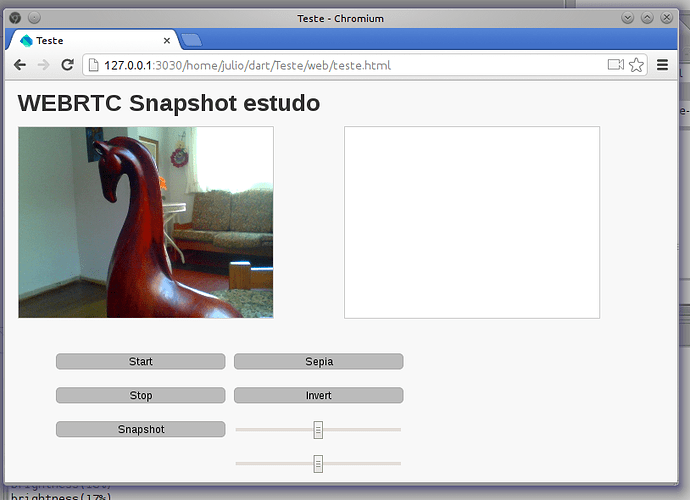Open a new tab with the new-tab button

(191, 40)
